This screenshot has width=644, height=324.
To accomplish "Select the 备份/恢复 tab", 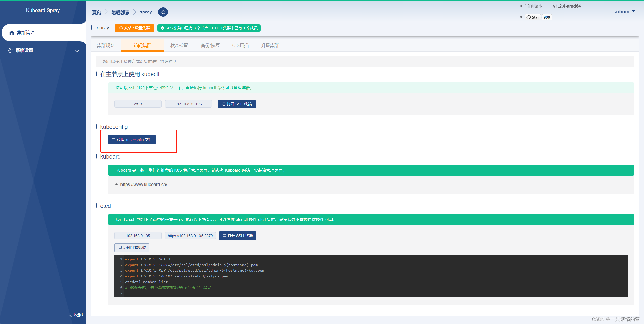I will tap(210, 45).
